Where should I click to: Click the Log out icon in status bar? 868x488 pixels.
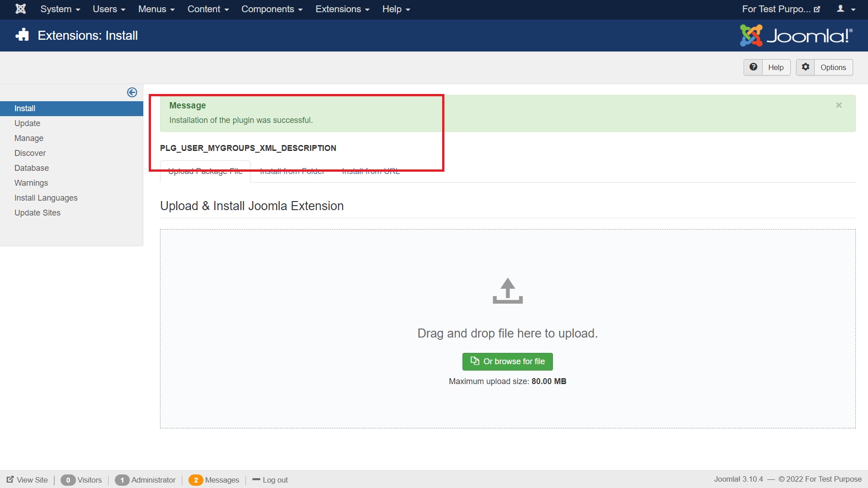[256, 480]
